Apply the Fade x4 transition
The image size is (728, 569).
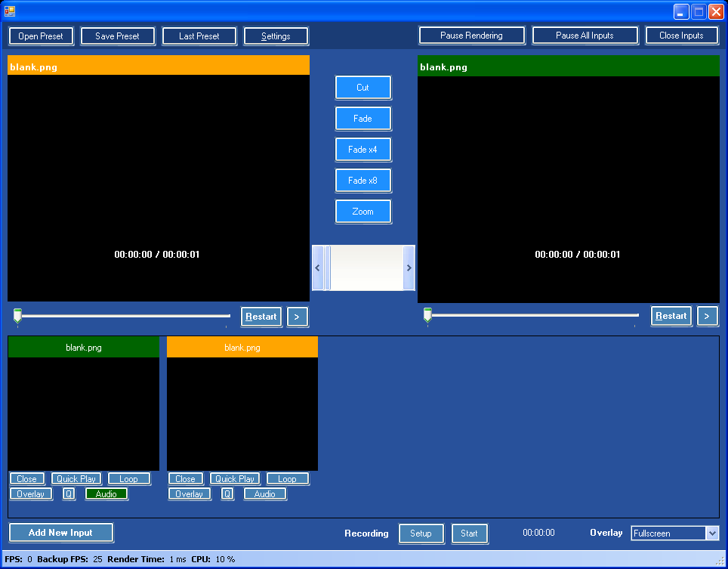tap(363, 150)
